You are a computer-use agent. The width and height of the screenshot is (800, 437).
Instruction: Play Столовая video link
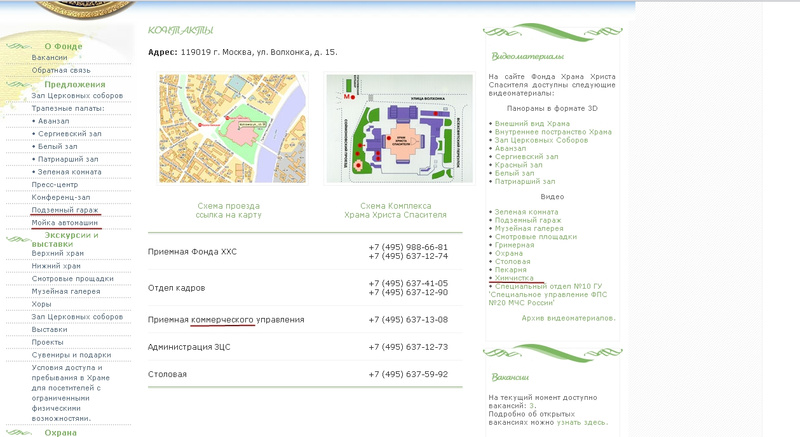(x=512, y=262)
